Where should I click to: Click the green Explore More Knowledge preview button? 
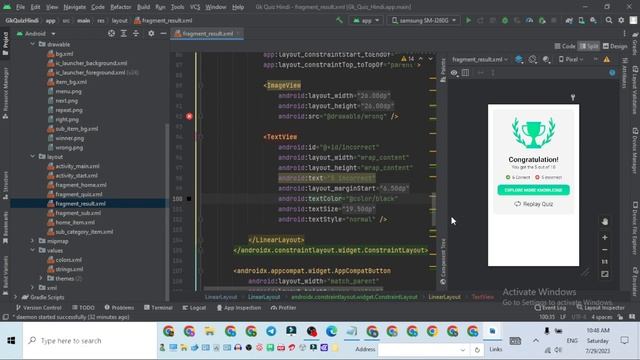pyautogui.click(x=533, y=190)
